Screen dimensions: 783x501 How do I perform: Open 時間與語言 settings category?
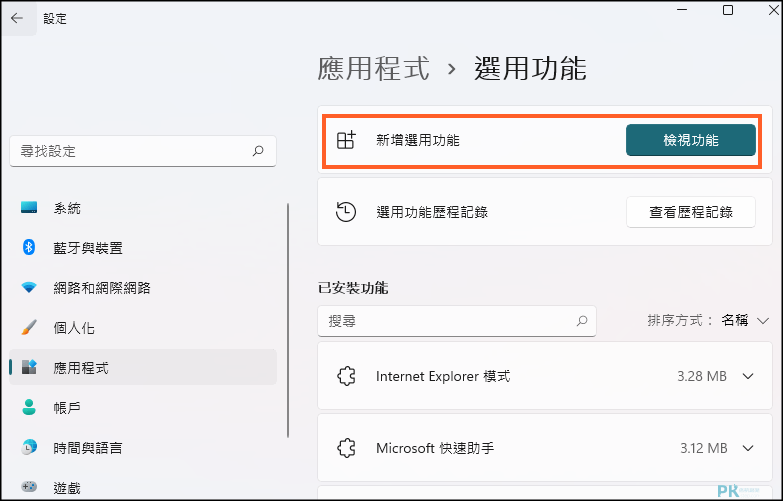click(x=143, y=448)
